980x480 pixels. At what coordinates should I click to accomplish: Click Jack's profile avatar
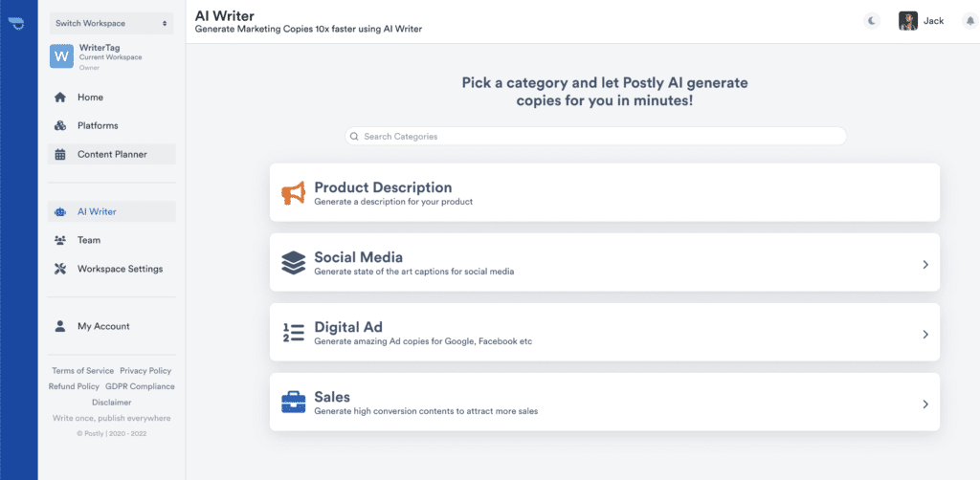pyautogui.click(x=908, y=21)
